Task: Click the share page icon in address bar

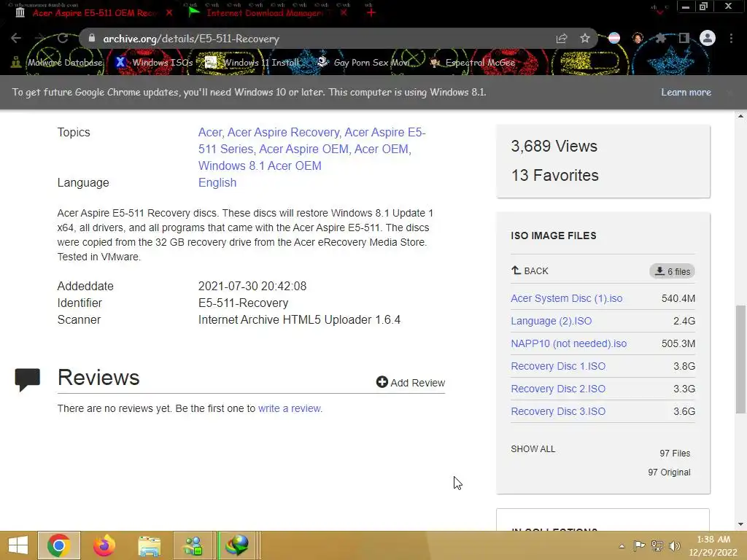Action: [562, 39]
